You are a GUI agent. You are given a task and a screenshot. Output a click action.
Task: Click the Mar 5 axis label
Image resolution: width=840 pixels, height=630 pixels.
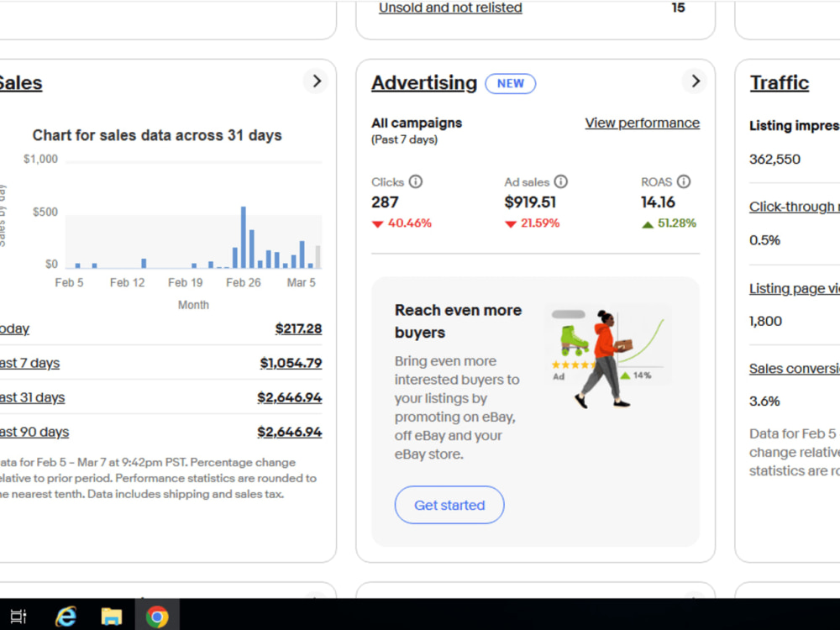(301, 283)
